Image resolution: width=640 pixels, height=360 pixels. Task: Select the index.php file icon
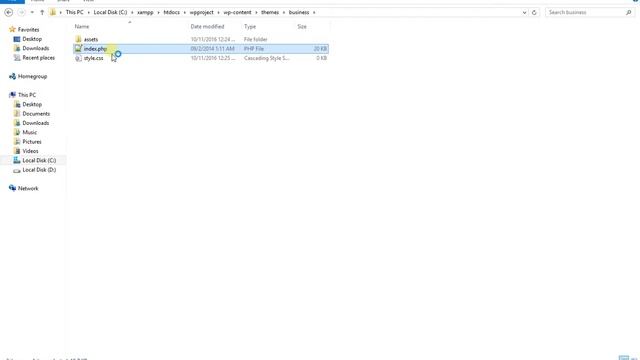tap(78, 49)
